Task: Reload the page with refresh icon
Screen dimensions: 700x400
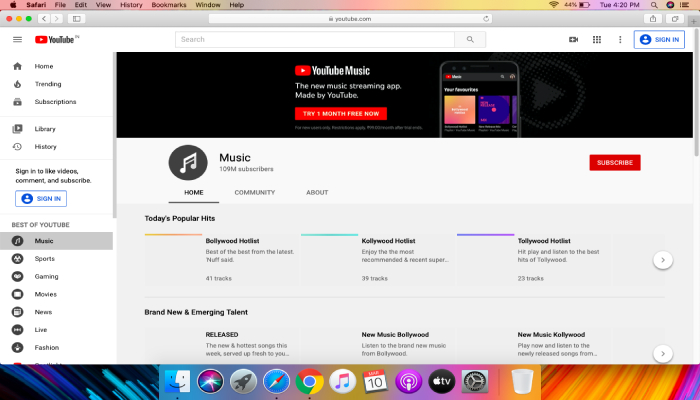Action: (486, 19)
